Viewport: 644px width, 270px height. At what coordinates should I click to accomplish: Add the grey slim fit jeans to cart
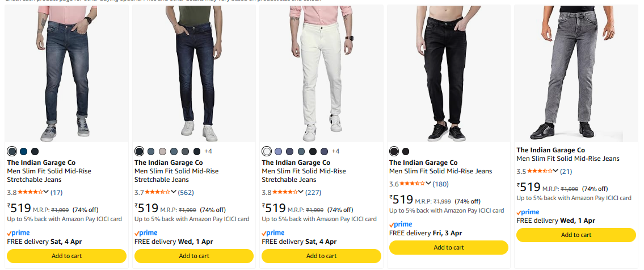coord(576,235)
